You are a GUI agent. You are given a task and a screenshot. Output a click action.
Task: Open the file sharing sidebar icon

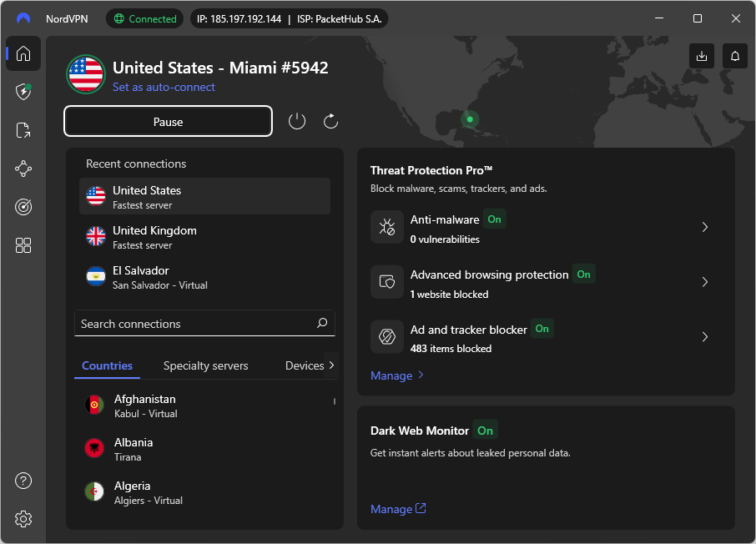click(x=23, y=130)
